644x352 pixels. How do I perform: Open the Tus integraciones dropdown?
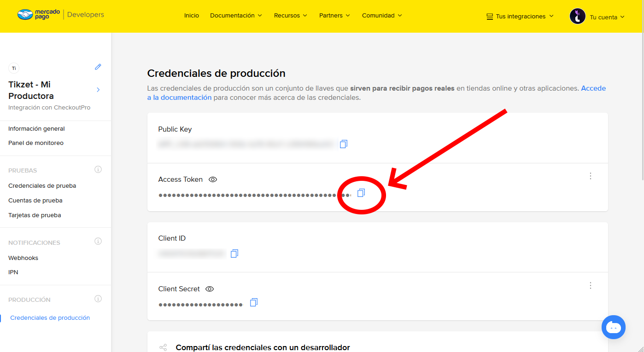pos(520,17)
